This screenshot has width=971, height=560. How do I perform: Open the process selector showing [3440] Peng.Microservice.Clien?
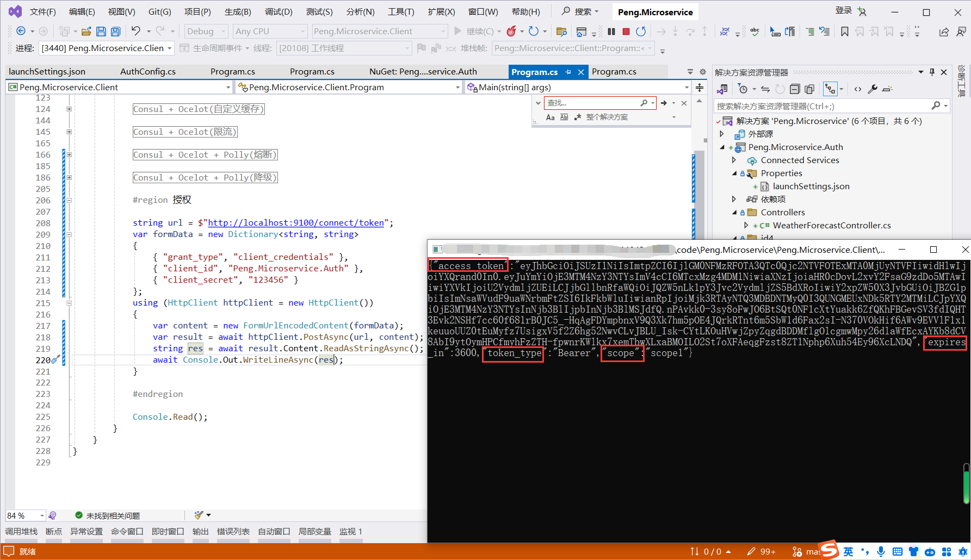tap(107, 48)
